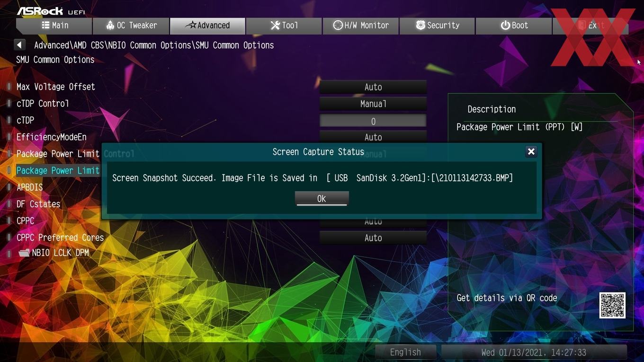Select the APBDIS option

29,187
